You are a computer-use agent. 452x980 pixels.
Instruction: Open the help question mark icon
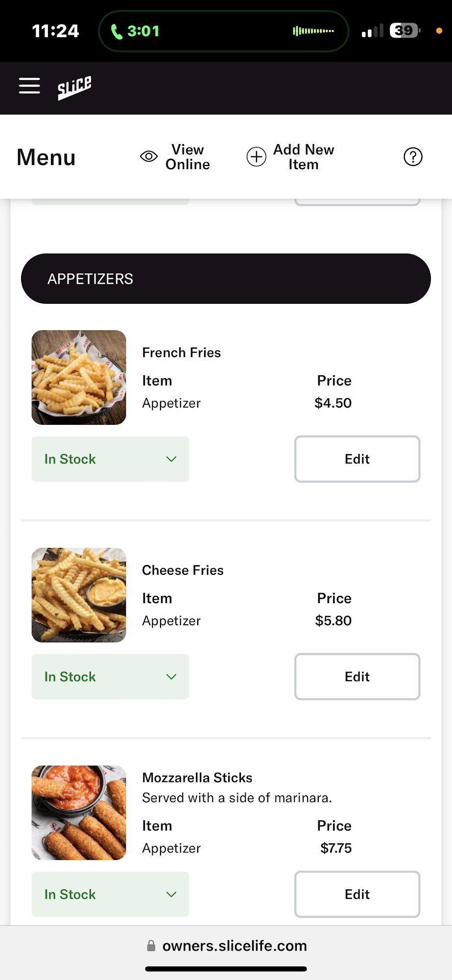point(413,157)
